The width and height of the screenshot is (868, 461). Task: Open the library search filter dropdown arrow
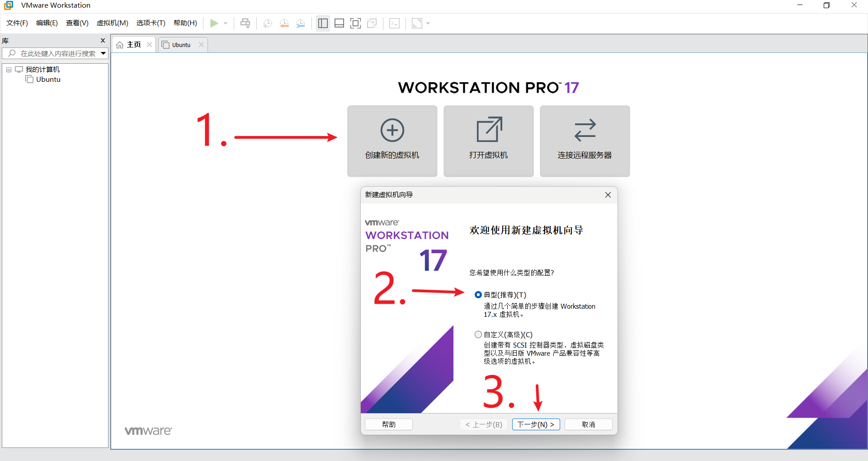[x=103, y=53]
